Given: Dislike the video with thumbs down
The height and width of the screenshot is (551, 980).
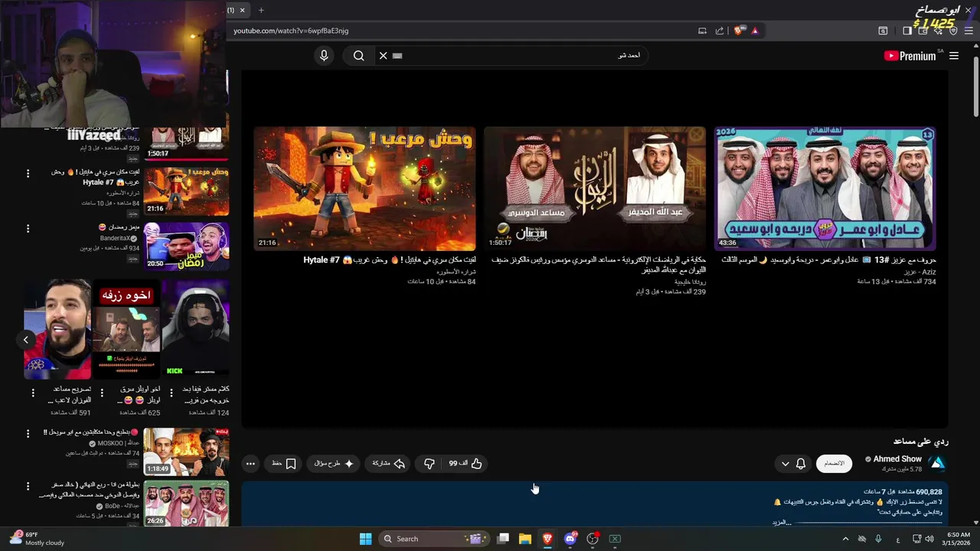Looking at the screenshot, I should click(x=429, y=463).
